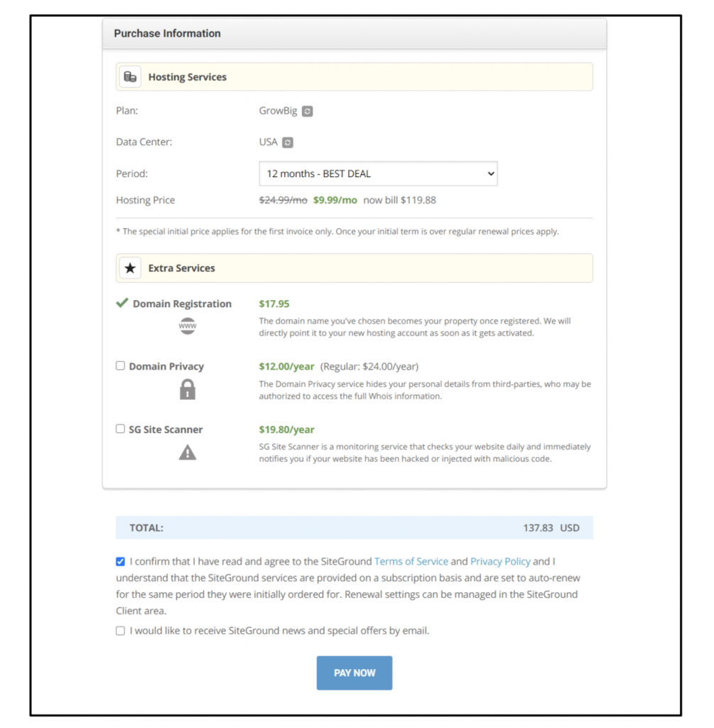This screenshot has width=714, height=728.
Task: Open the Period dropdown showing 12 months
Action: coord(378,173)
